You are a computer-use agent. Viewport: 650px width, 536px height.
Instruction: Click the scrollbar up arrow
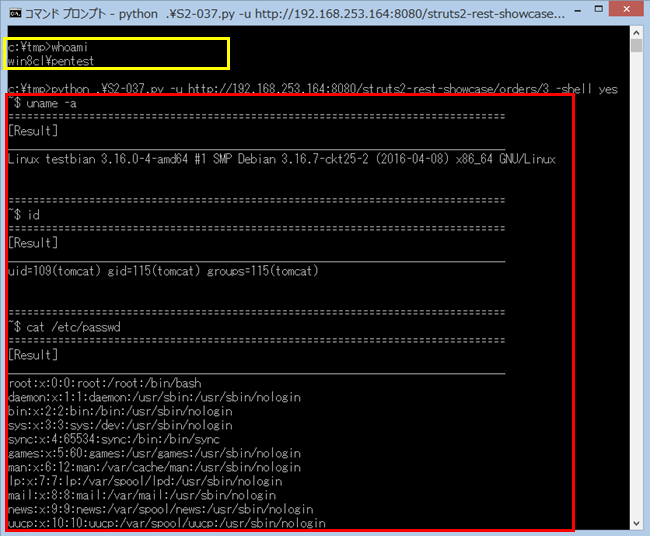point(636,32)
